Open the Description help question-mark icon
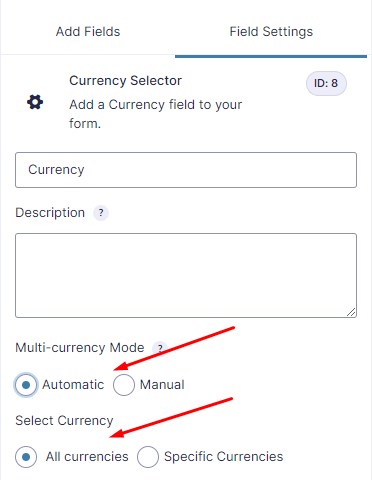372x480 pixels. (x=101, y=213)
